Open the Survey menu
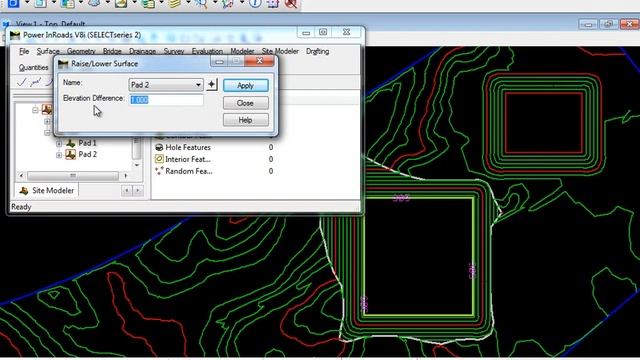Viewport: 640px width, 360px height. click(x=174, y=51)
